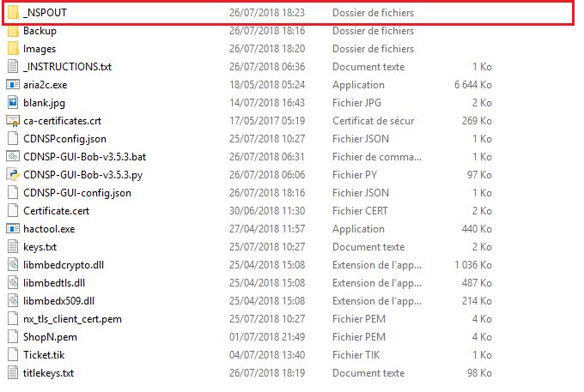The height and width of the screenshot is (392, 584).
Task: Click the _INSTRUCTIONS.txt file name
Action: [67, 67]
